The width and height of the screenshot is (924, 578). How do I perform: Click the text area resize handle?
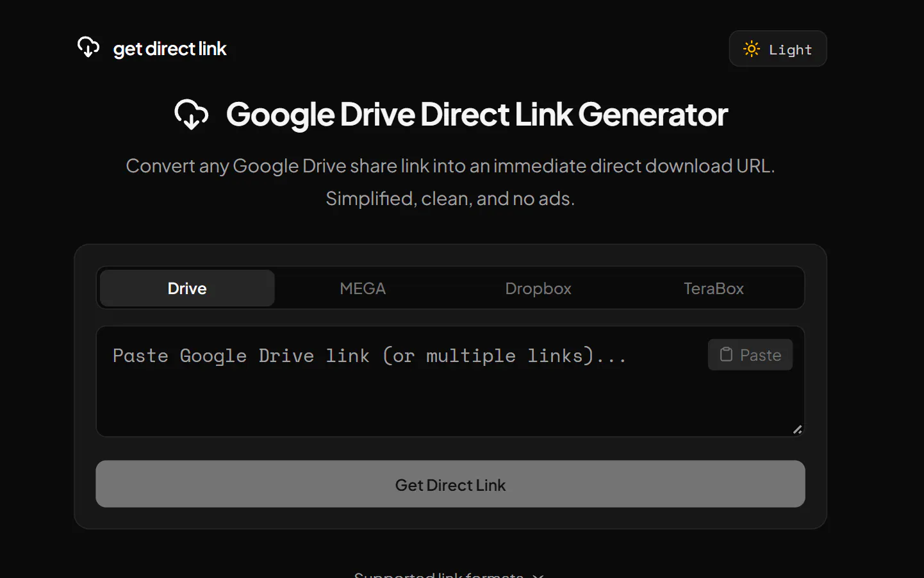click(798, 430)
